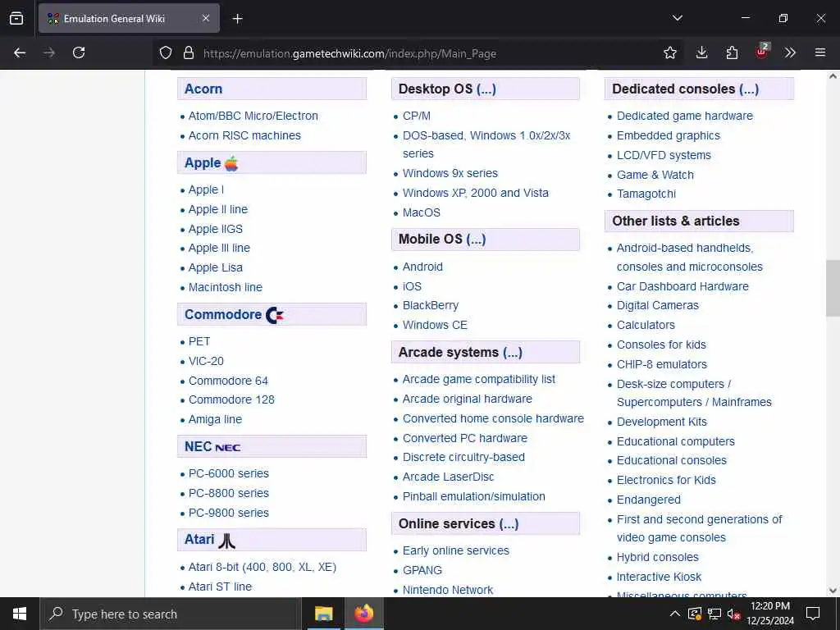
Task: Open the CP/M link
Action: tap(416, 116)
